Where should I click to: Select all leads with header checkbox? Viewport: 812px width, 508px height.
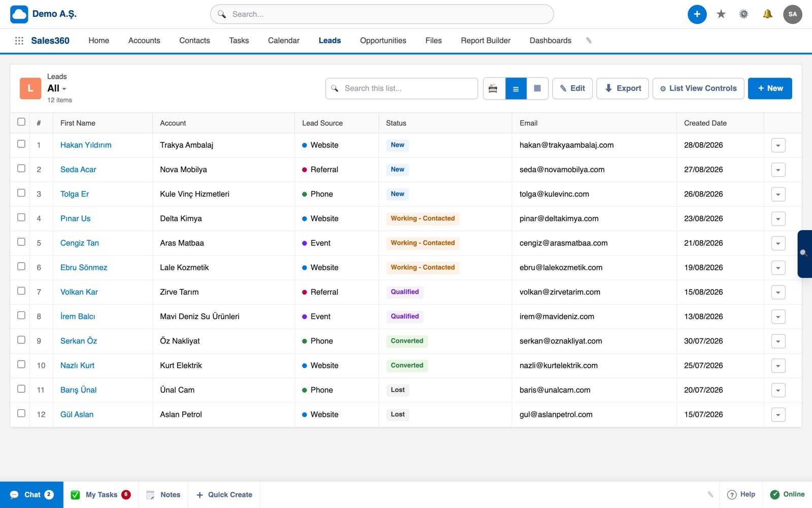click(21, 122)
